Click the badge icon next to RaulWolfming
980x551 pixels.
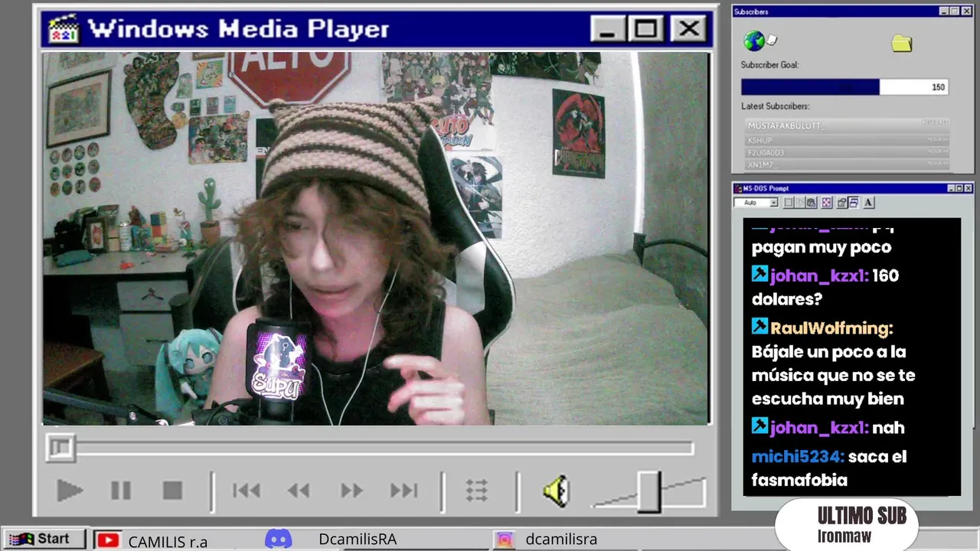coord(759,327)
